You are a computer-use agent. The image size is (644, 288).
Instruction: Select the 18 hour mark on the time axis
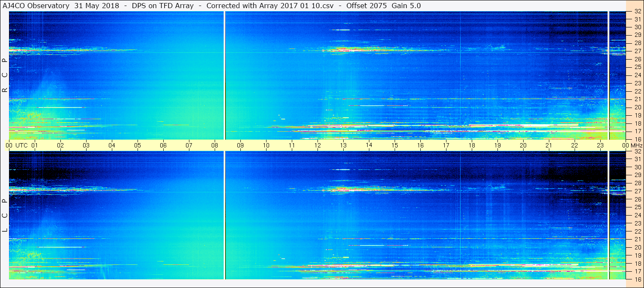pyautogui.click(x=472, y=145)
